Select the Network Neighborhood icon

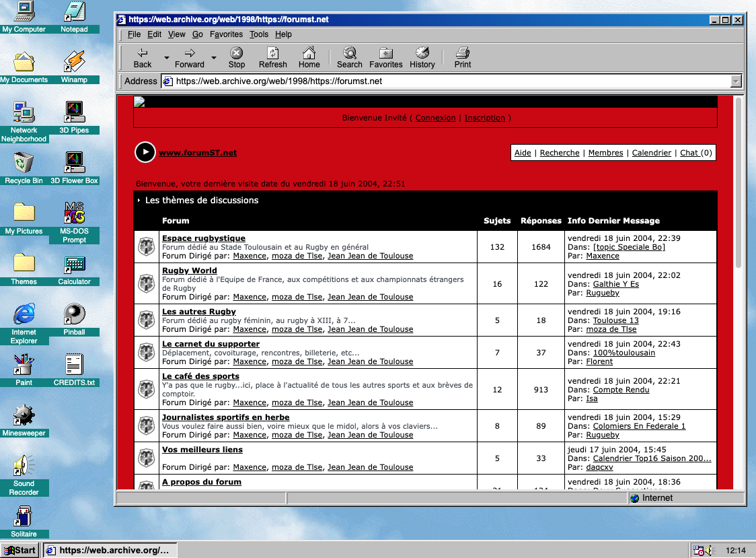coord(24,122)
